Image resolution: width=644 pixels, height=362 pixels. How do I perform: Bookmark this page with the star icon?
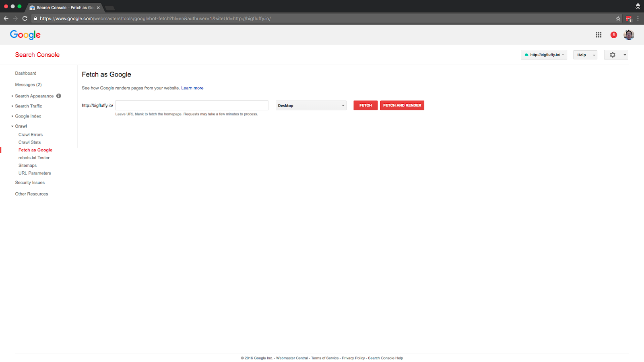[x=618, y=19]
